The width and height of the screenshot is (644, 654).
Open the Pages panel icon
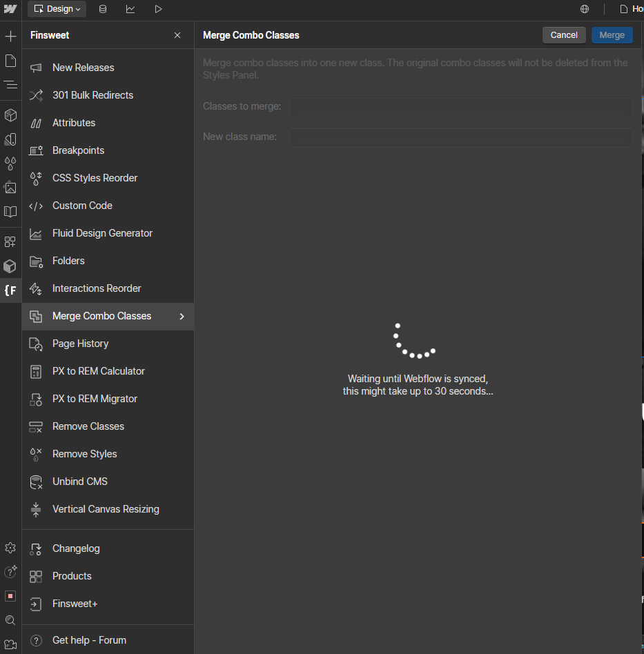pos(10,61)
